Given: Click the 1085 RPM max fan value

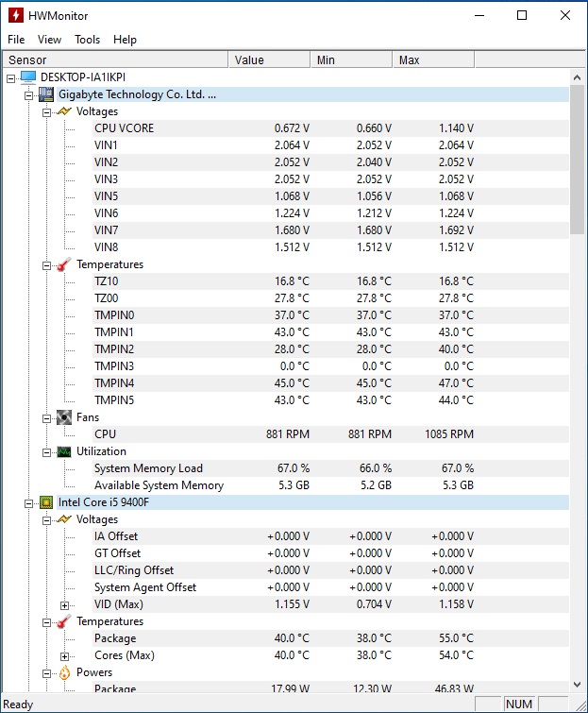Looking at the screenshot, I should click(x=449, y=434).
